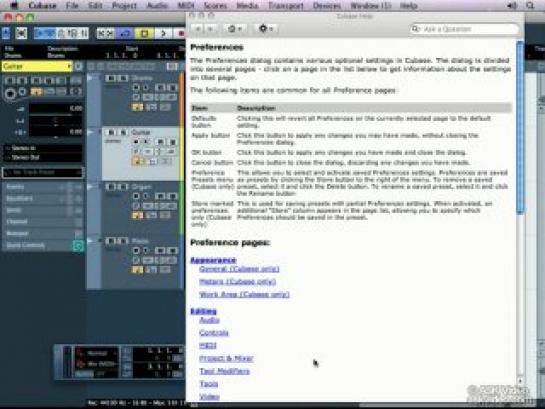
Task: Open the Tool Modifiers link
Action: pos(225,371)
